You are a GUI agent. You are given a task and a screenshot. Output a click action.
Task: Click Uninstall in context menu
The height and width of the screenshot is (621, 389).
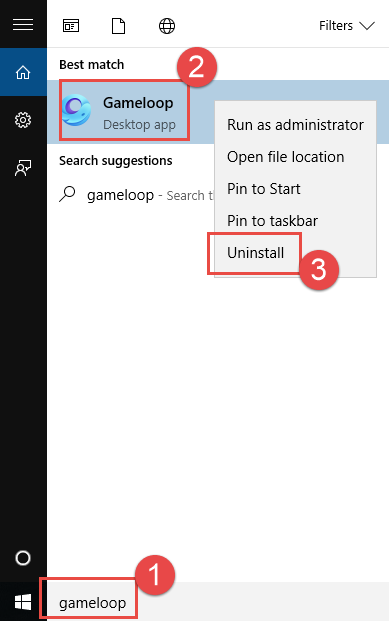(295, 253)
